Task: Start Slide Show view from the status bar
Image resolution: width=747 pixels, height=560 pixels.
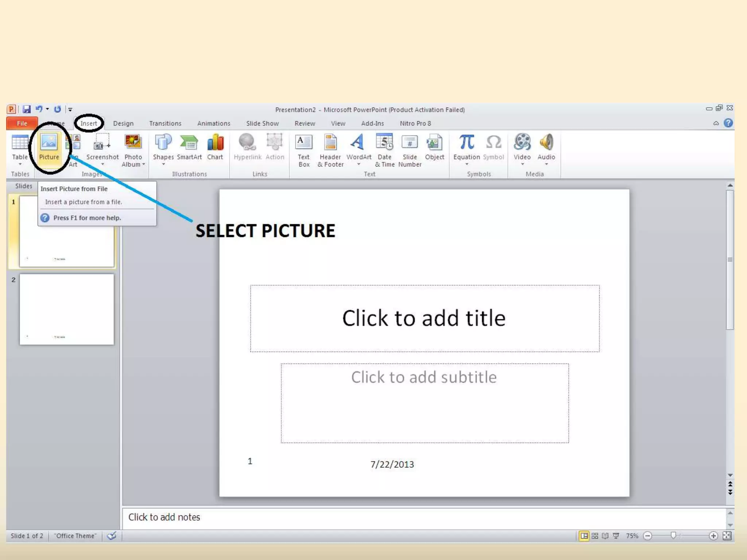Action: tap(616, 536)
